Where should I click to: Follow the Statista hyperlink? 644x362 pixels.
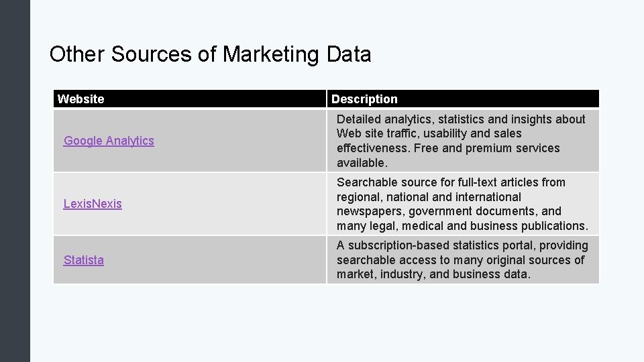pos(84,260)
